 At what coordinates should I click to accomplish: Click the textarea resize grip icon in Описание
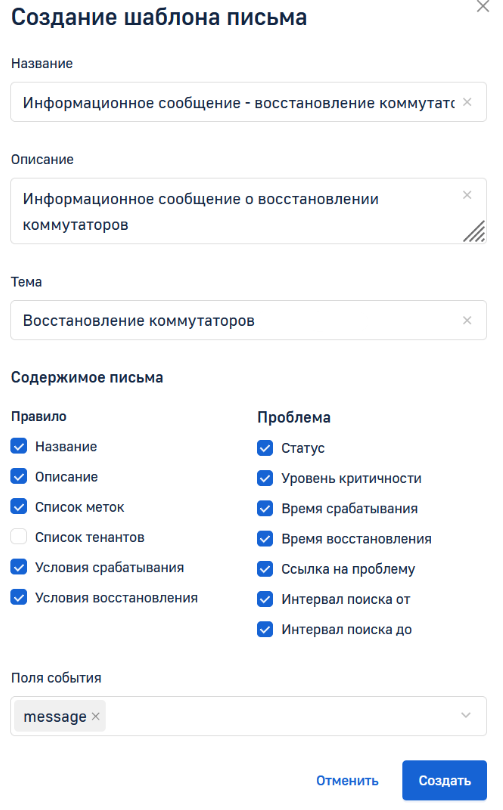tap(474, 231)
